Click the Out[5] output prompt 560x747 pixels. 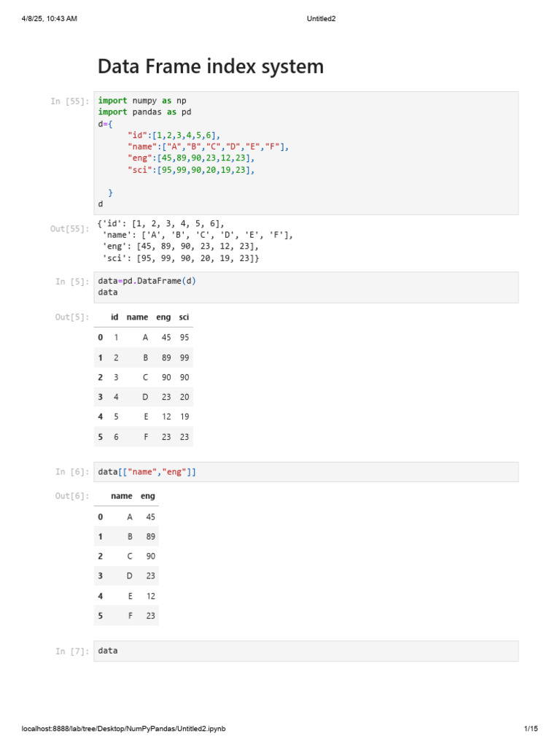[73, 317]
